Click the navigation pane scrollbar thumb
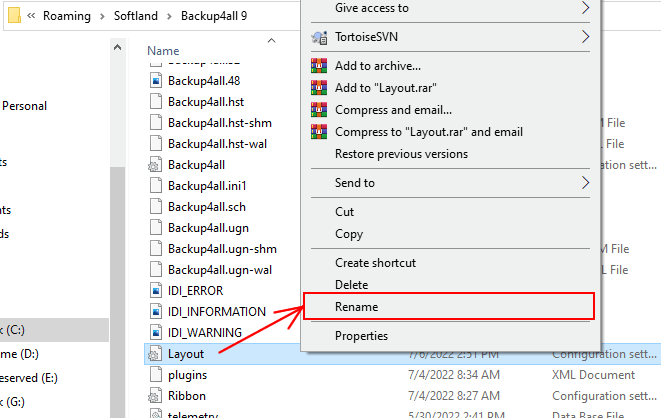The height and width of the screenshot is (418, 661). coord(118,291)
